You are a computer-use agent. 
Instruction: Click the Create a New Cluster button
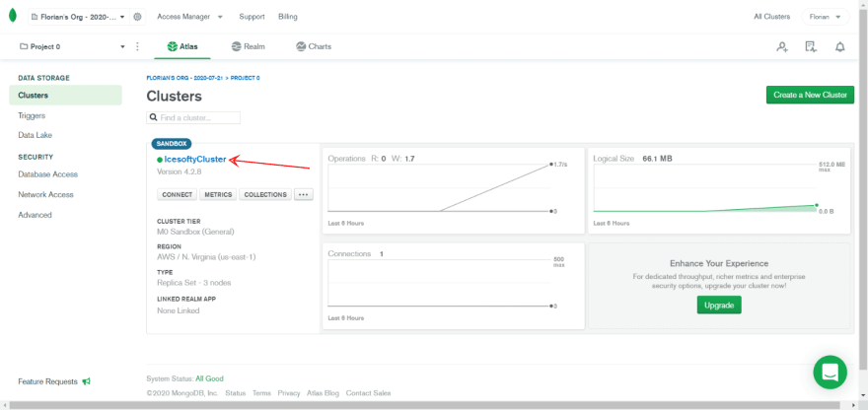[810, 95]
